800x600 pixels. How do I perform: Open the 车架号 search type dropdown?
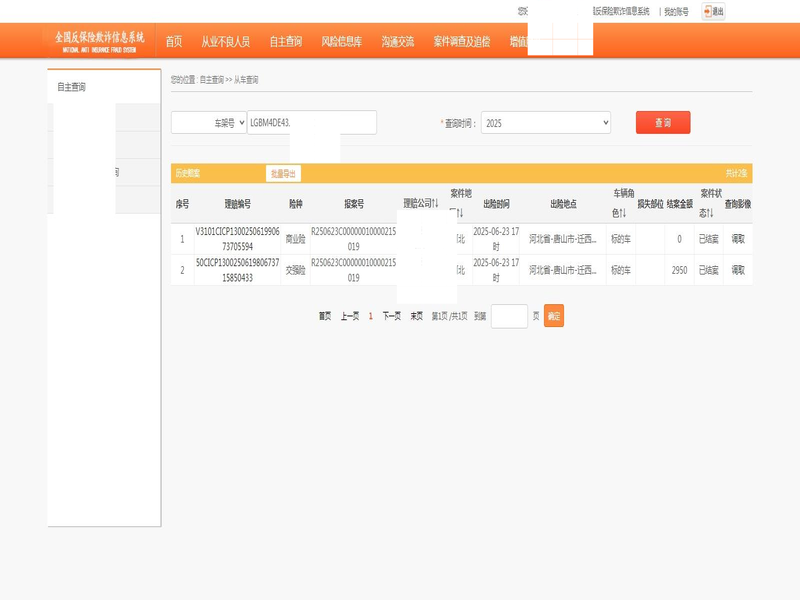pyautogui.click(x=209, y=123)
